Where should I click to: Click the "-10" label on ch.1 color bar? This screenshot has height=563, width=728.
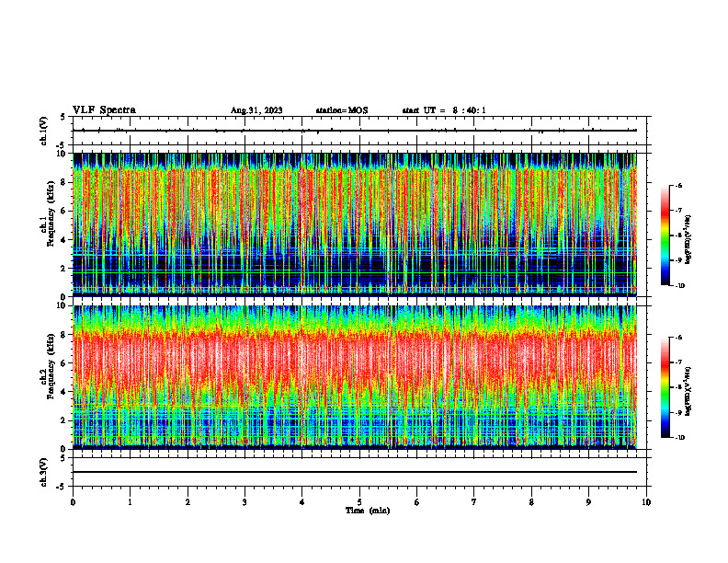click(680, 286)
